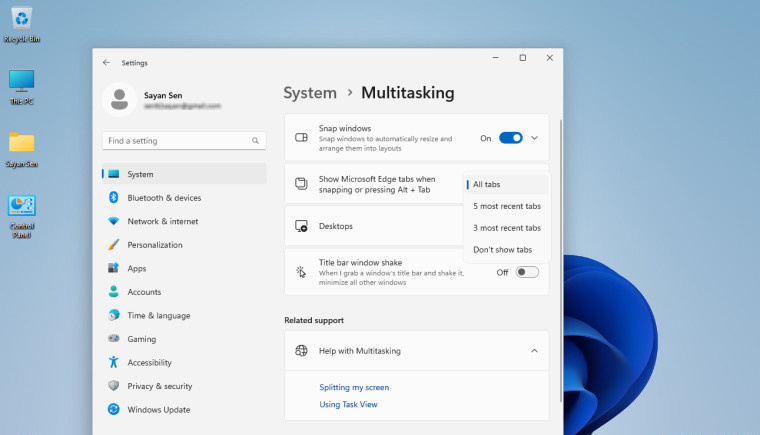Click the back arrow in Settings

106,63
